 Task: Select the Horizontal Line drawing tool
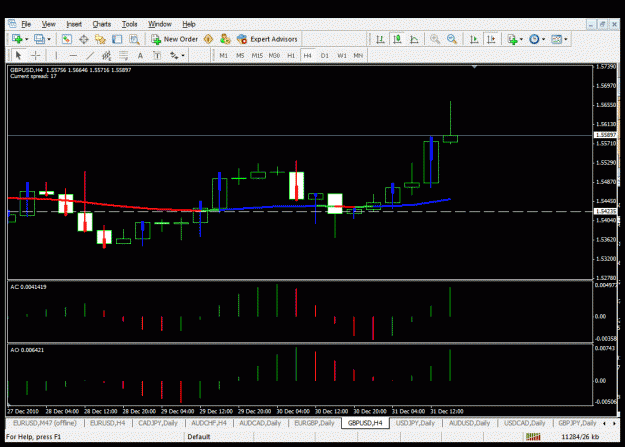click(73, 55)
